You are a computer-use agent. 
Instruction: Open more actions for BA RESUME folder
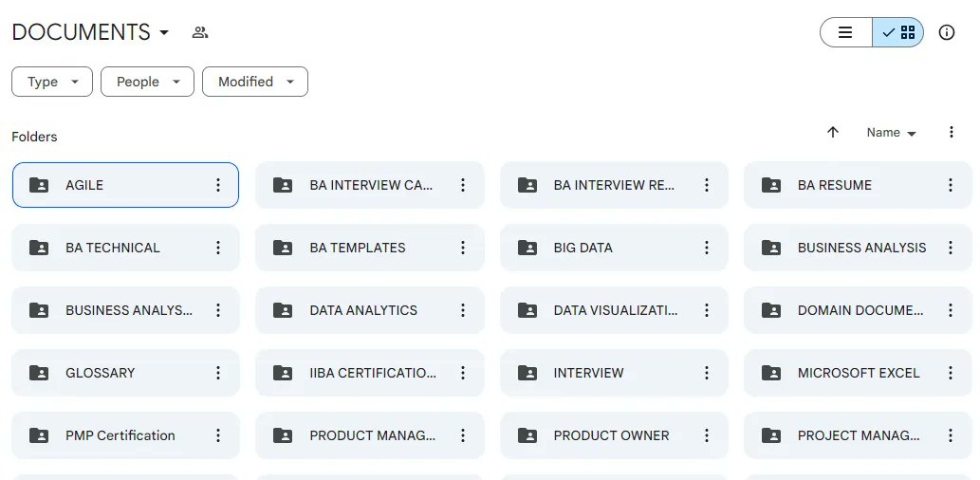click(950, 185)
